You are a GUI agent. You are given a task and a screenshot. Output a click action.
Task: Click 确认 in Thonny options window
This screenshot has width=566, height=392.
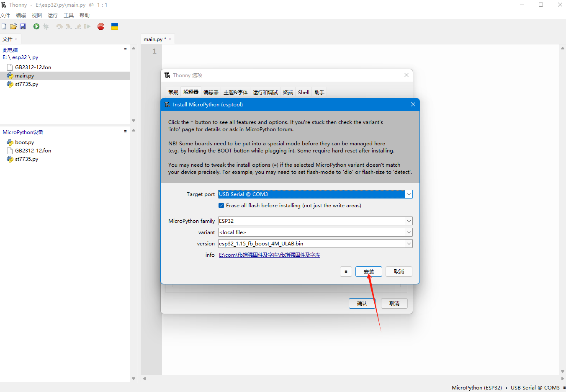(x=362, y=303)
